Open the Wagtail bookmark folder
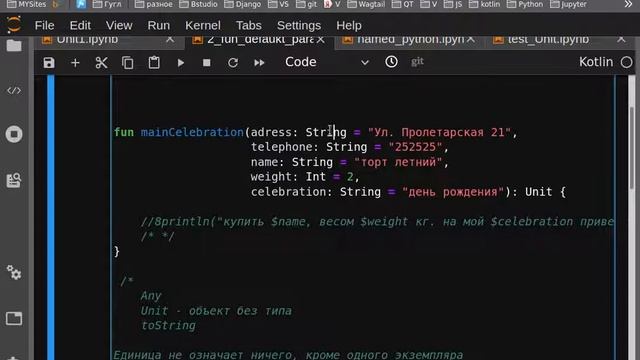 [366, 4]
